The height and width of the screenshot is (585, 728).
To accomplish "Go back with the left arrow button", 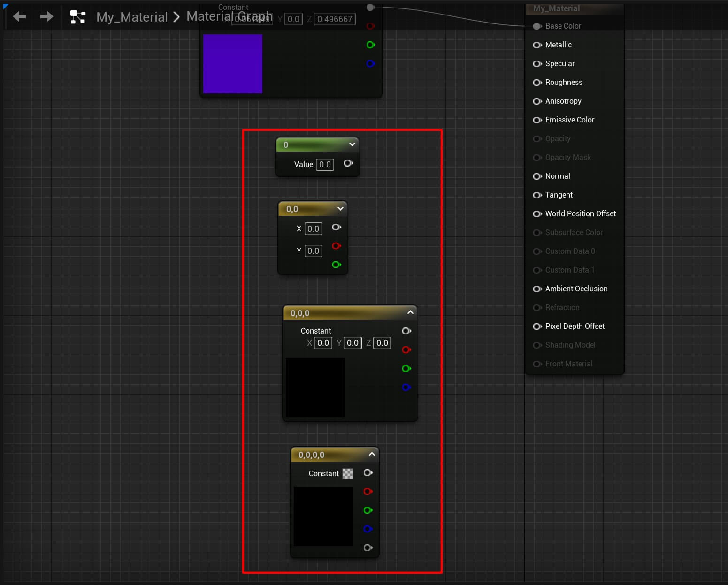I will point(19,17).
